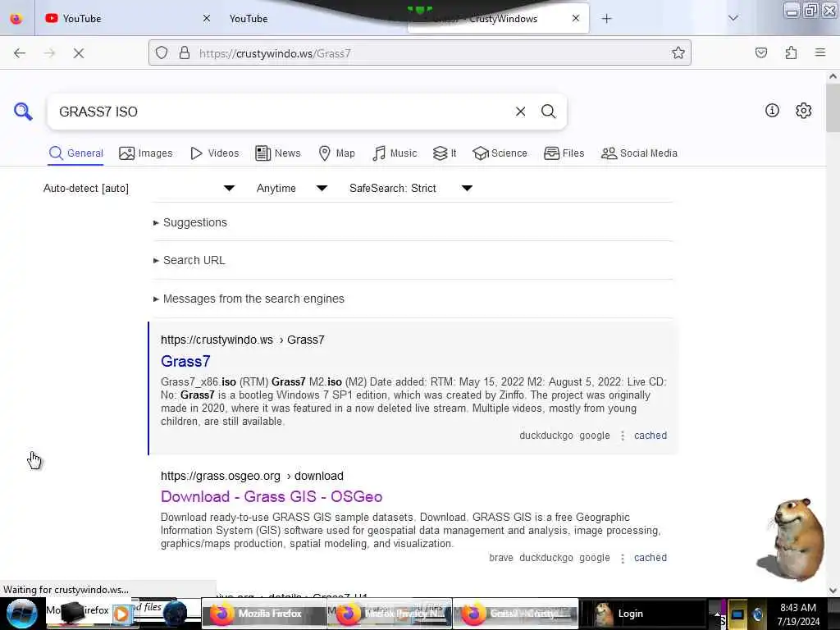Image resolution: width=840 pixels, height=630 pixels.
Task: Select the Map search category
Action: point(336,153)
